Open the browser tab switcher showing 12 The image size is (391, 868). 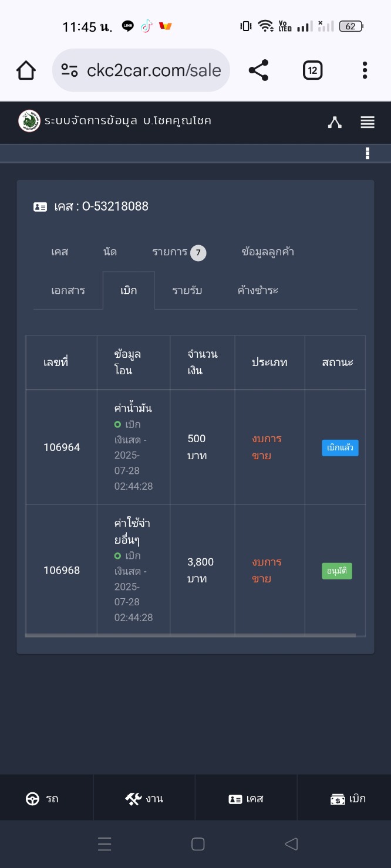[312, 70]
